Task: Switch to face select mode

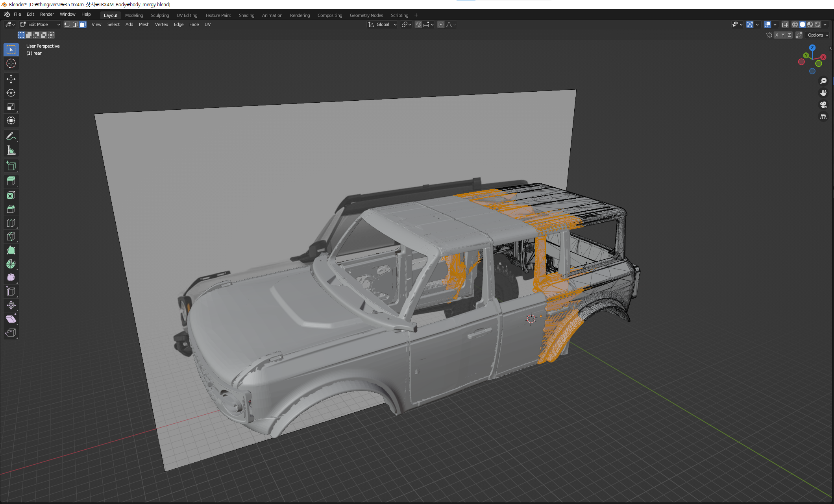Action: (83, 24)
